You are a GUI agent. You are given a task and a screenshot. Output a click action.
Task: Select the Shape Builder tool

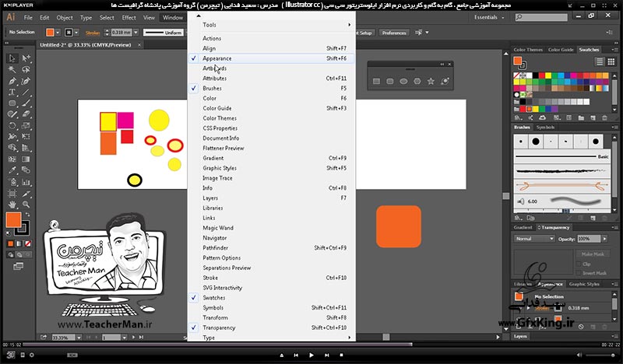12,148
